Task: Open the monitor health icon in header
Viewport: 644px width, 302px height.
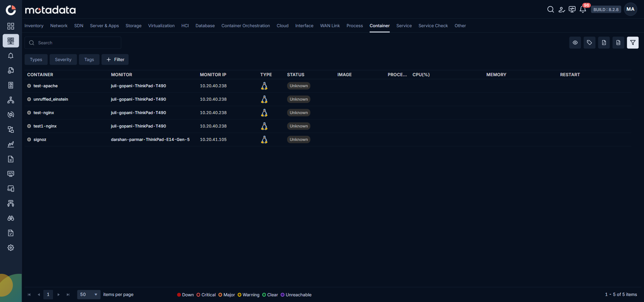Action: (x=572, y=9)
